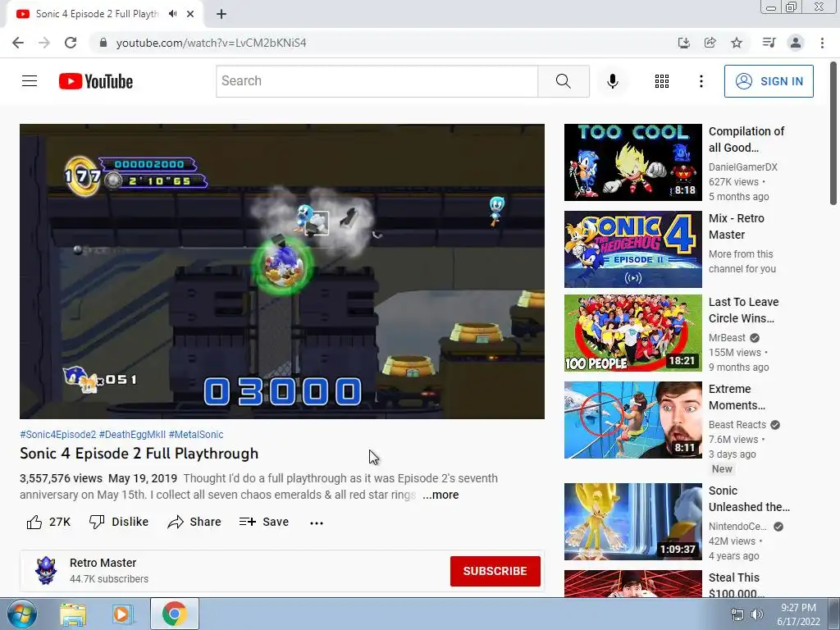840x630 pixels.
Task: Open Compilation of all Good... video title
Action: click(746, 139)
